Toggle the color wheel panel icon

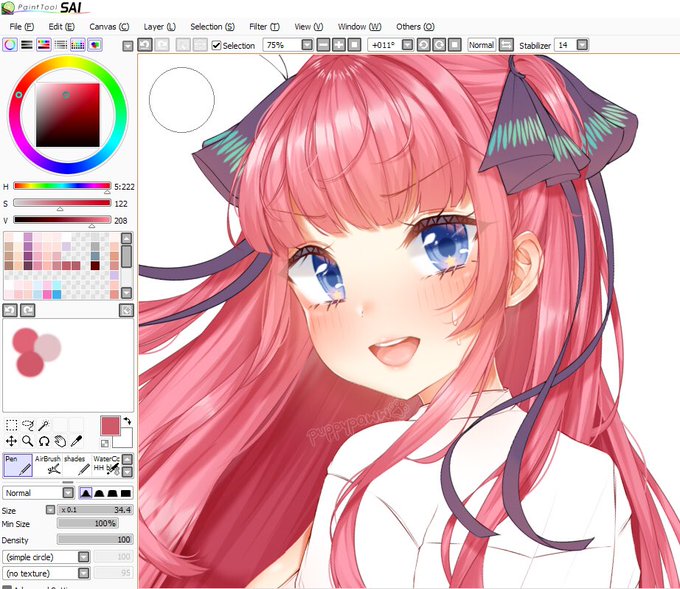[10, 45]
